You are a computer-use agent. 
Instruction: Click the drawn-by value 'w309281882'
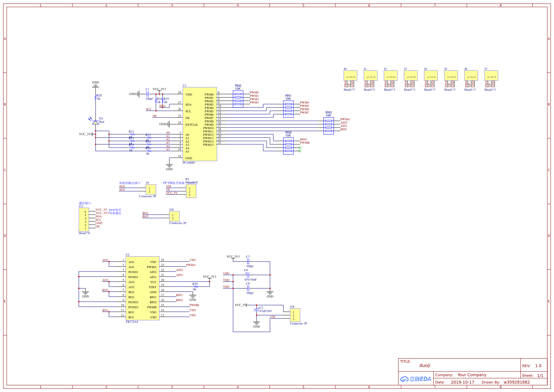(x=516, y=382)
